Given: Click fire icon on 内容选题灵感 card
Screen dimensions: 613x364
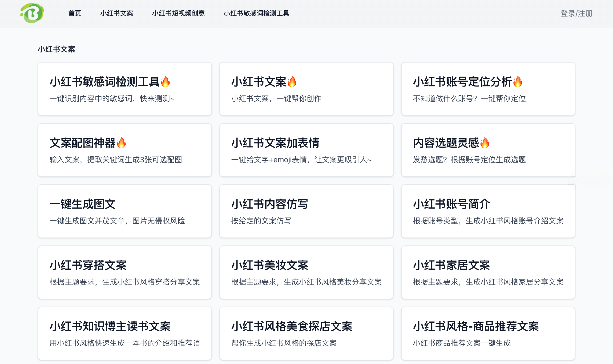Looking at the screenshot, I should [x=485, y=142].
